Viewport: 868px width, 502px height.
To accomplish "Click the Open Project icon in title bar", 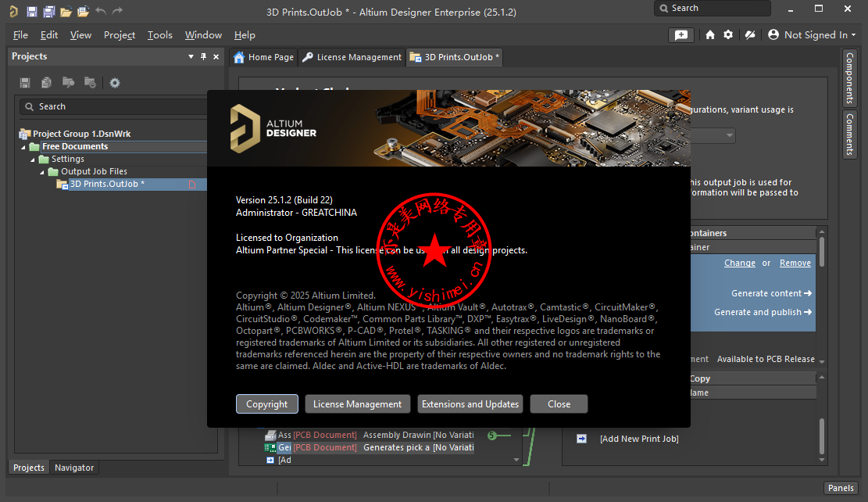I will tap(83, 11).
